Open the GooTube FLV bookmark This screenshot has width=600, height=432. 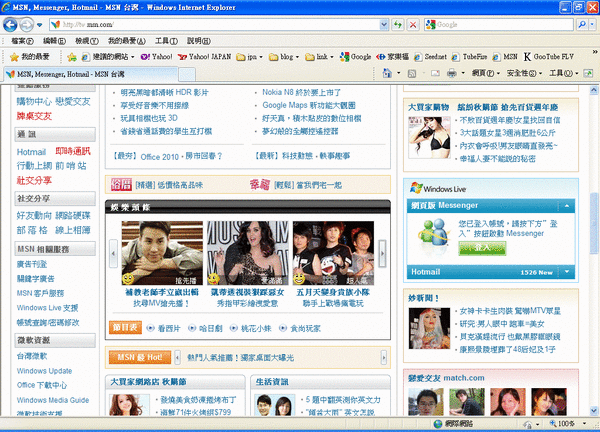tap(549, 57)
